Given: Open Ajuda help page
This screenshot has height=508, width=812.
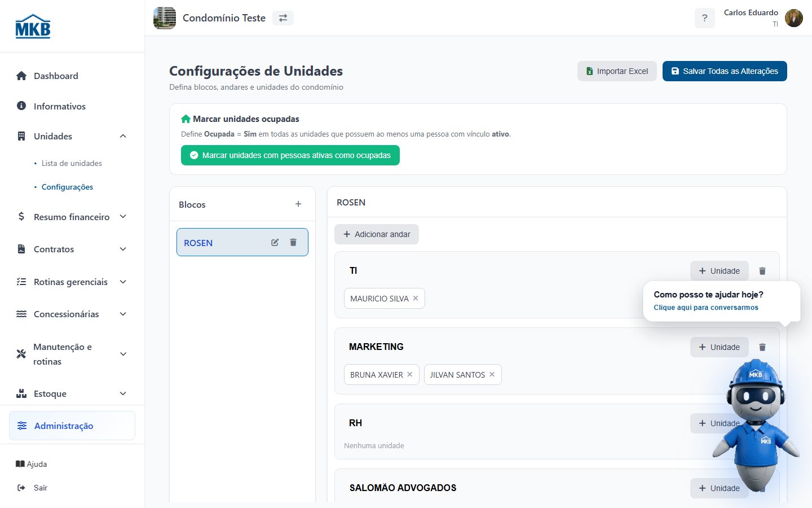Looking at the screenshot, I should pos(32,464).
